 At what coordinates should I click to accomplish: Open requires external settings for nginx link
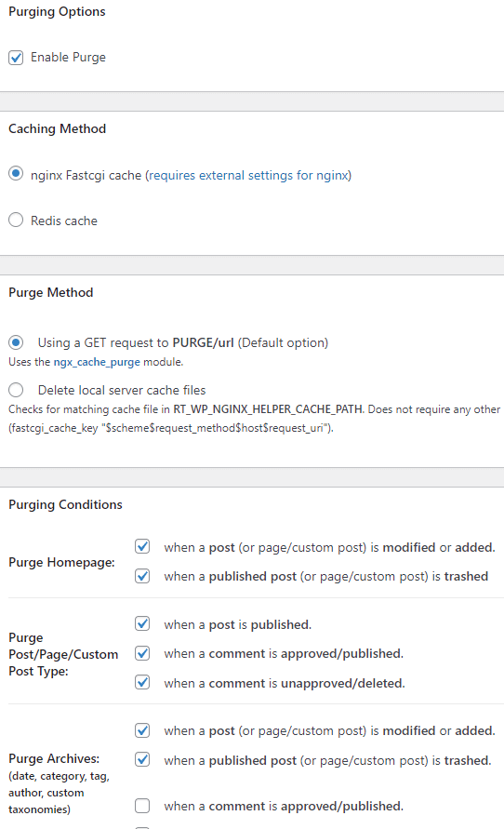[248, 175]
